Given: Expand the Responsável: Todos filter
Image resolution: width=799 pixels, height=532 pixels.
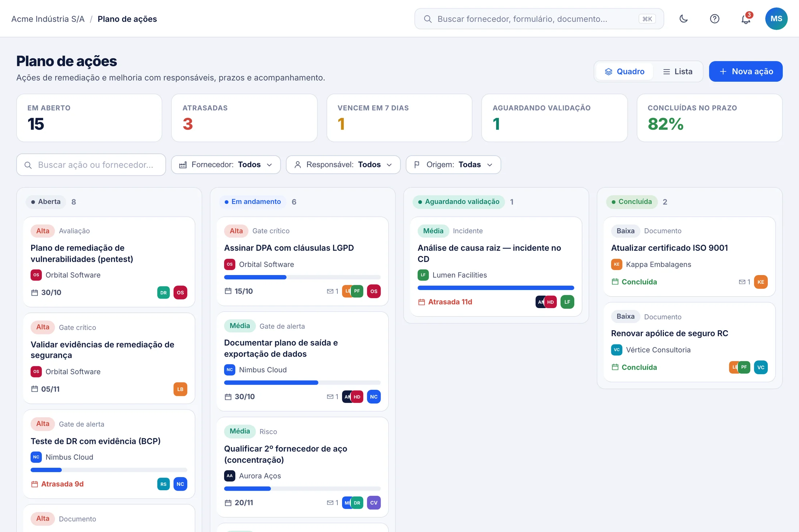Looking at the screenshot, I should tap(343, 165).
